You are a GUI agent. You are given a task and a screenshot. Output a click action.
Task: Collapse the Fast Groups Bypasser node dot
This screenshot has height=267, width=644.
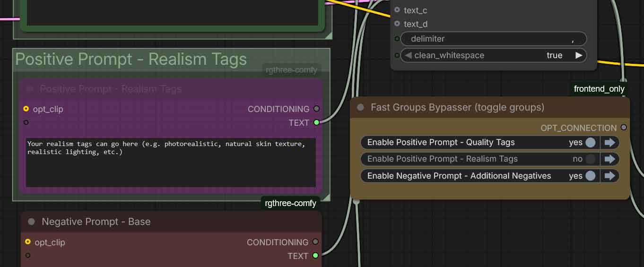click(360, 107)
